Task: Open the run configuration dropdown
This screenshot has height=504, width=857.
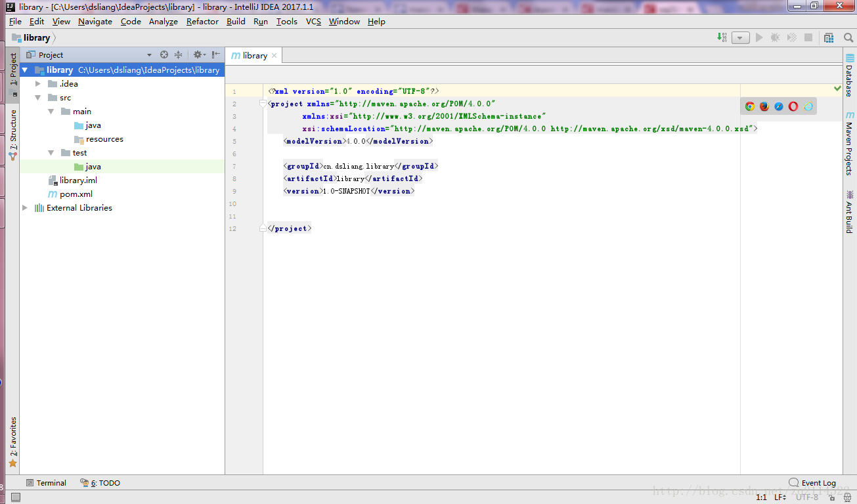Action: click(741, 38)
